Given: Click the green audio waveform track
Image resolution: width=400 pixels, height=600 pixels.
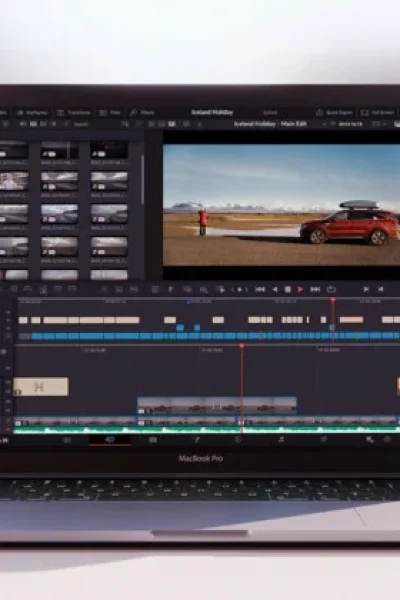Looking at the screenshot, I should 207,430.
